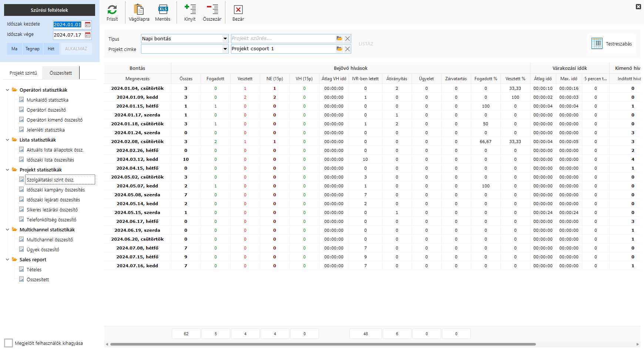Copy data with the Vágólapra icon
This screenshot has width=644, height=350.
coord(139,10)
